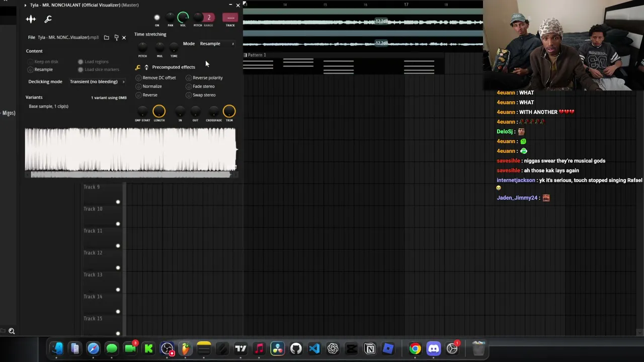644x362 pixels.
Task: Open ChatGPT from the dock
Action: (x=333, y=348)
